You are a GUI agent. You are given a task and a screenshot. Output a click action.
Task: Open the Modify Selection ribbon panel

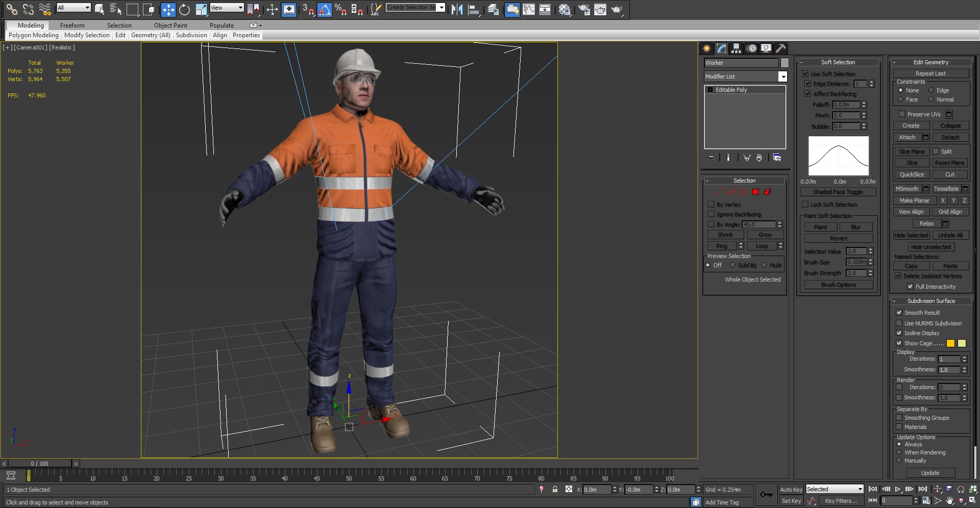[x=87, y=35]
